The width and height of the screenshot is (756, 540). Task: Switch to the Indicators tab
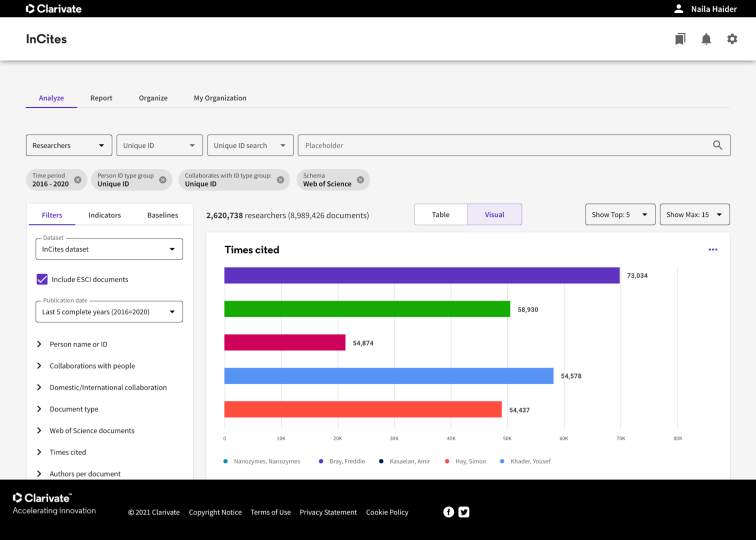(x=104, y=215)
